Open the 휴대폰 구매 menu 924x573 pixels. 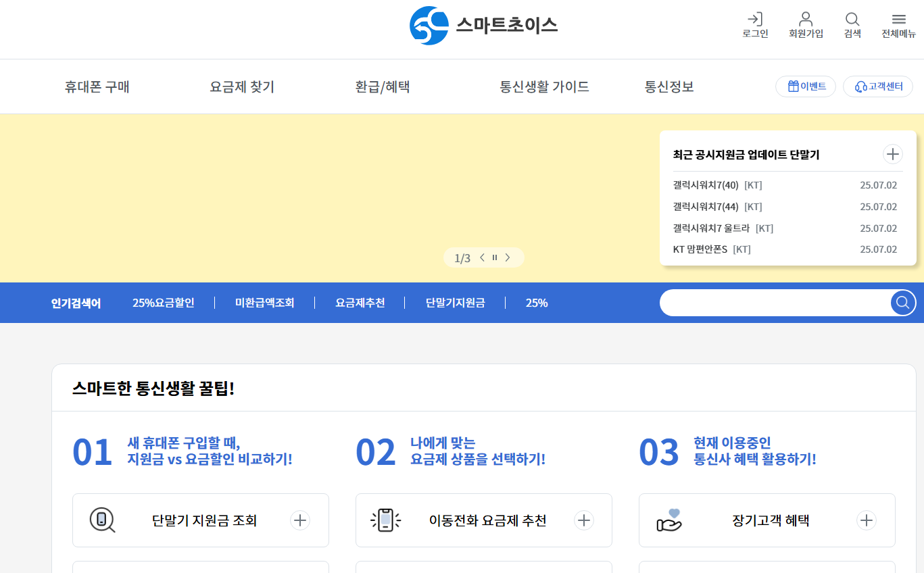[x=97, y=86]
